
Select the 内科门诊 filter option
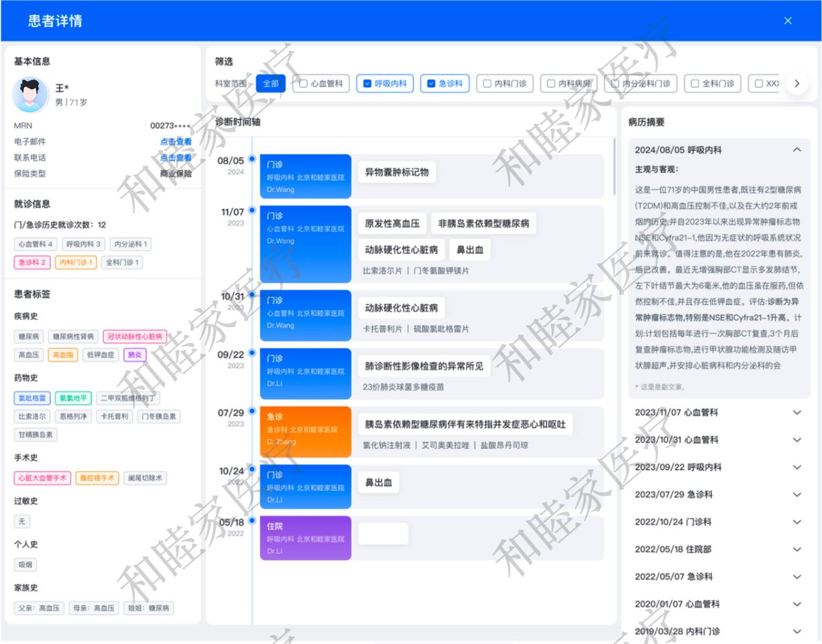click(487, 84)
